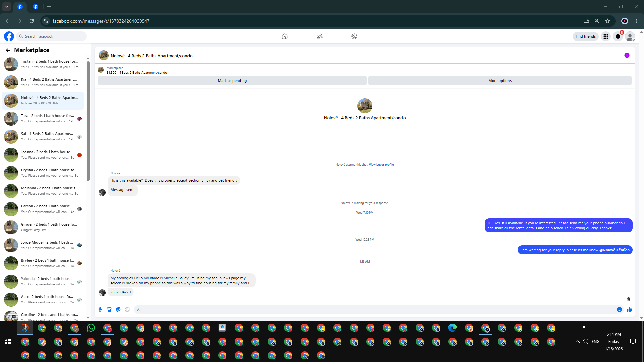Click the Aa message input field
Image resolution: width=644 pixels, height=362 pixels.
pos(369,310)
